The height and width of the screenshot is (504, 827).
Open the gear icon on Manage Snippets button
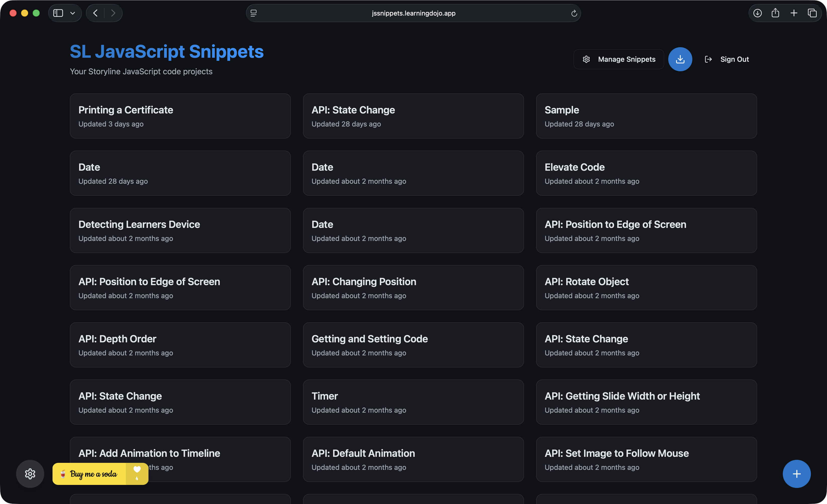pos(586,59)
